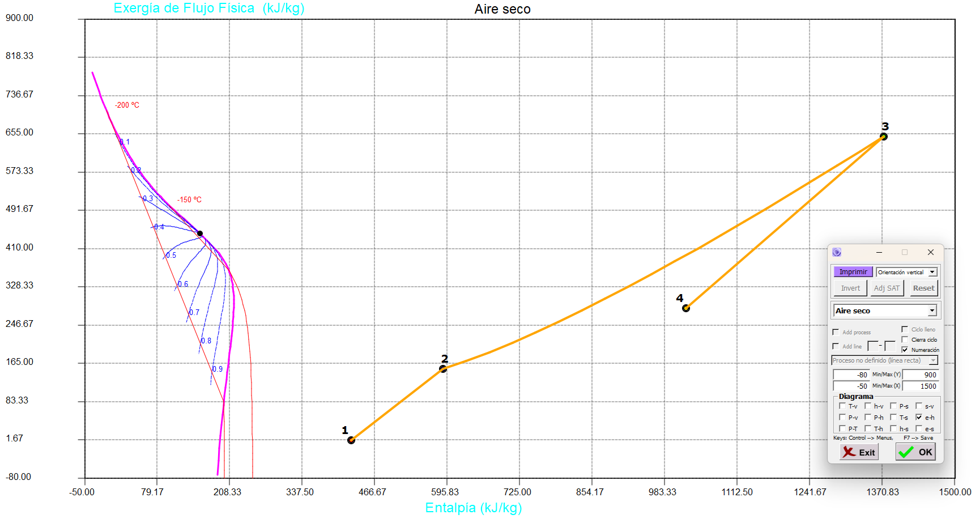Image resolution: width=980 pixels, height=523 pixels.
Task: Click state point 3 marker on the chart
Action: pyautogui.click(x=883, y=137)
